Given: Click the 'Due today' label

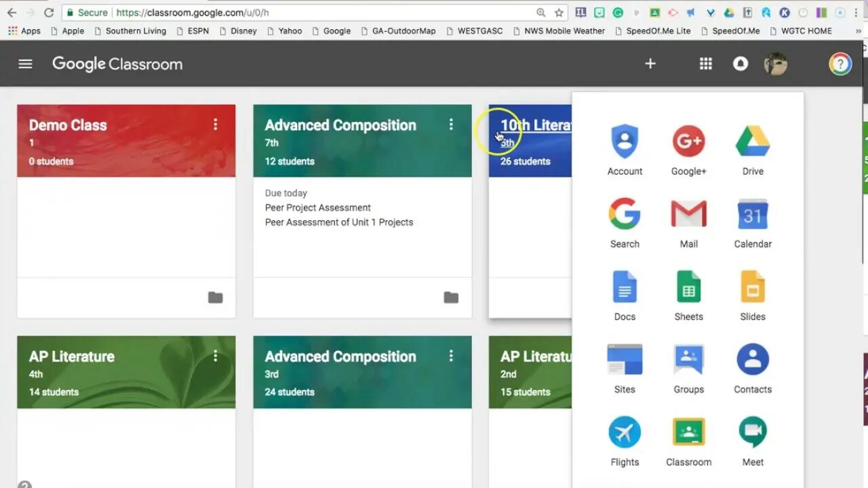Looking at the screenshot, I should pos(286,193).
